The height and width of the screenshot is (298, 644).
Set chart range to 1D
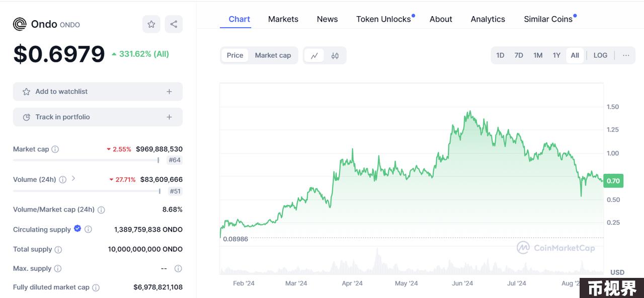[500, 55]
